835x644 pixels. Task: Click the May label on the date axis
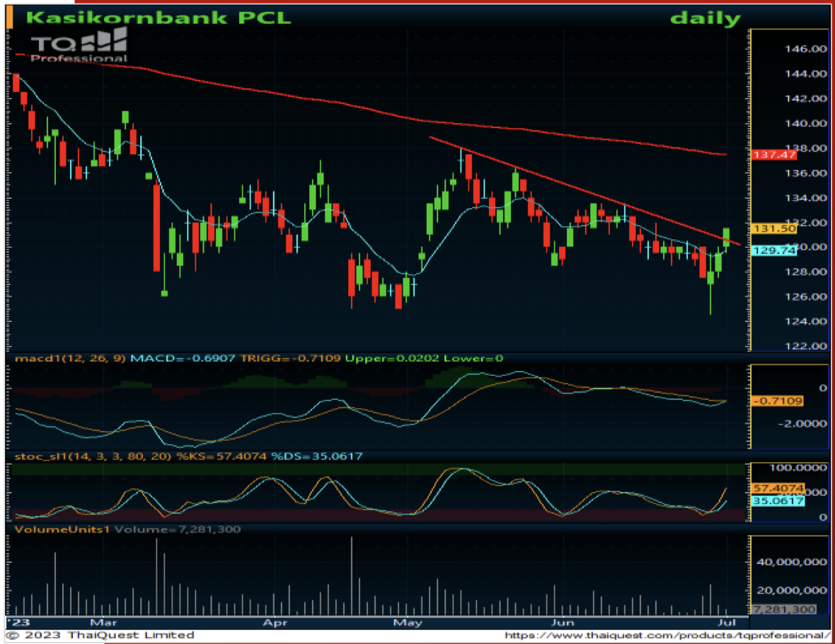pyautogui.click(x=408, y=622)
